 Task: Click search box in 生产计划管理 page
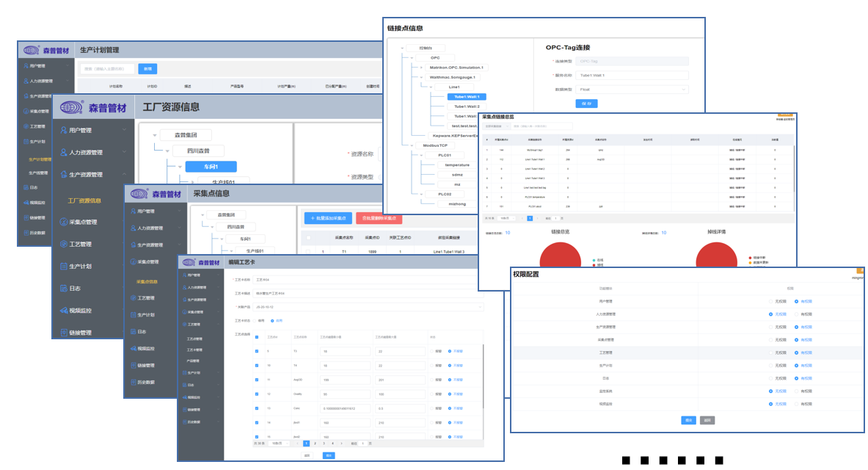tap(108, 69)
